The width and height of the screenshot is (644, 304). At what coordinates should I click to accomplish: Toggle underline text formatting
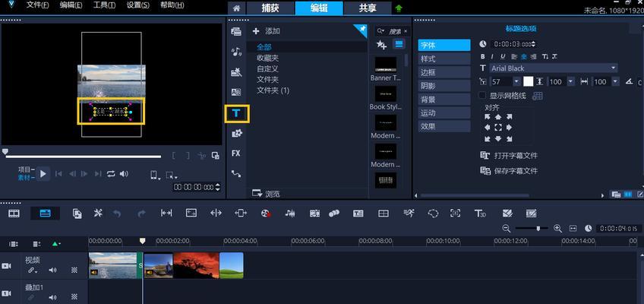pos(503,56)
